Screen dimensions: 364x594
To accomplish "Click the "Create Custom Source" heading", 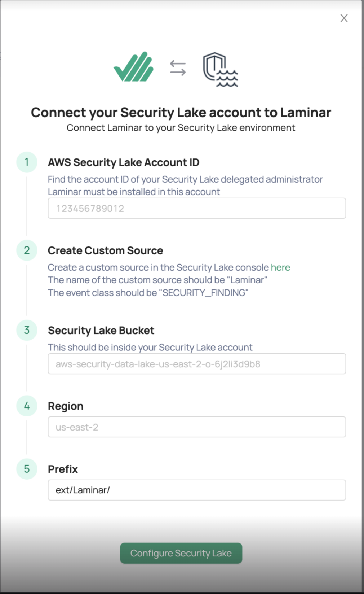I will [105, 250].
